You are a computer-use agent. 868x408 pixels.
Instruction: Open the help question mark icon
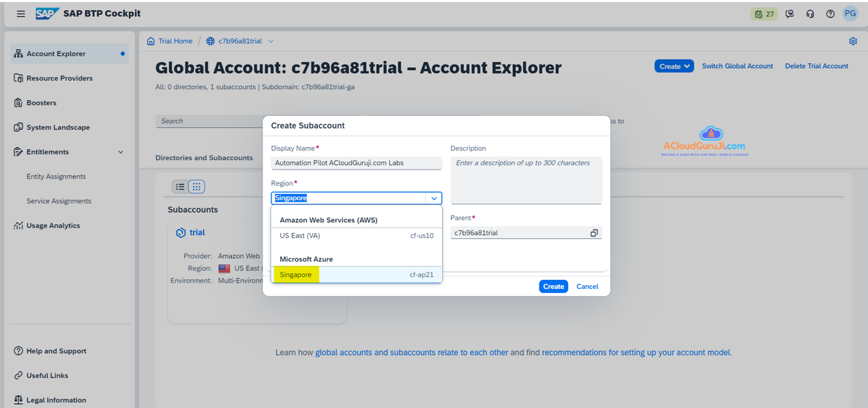[x=830, y=14]
